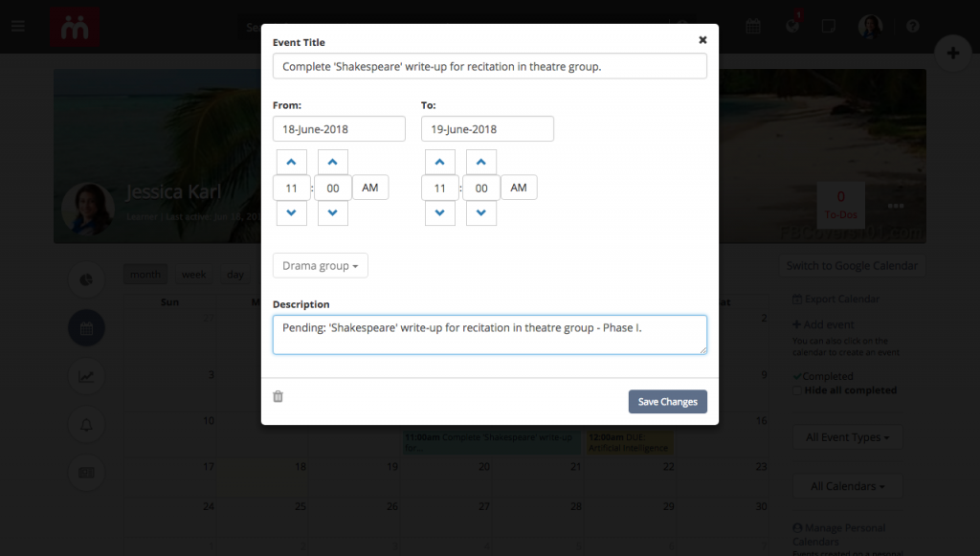Open notifications globe icon with badge

tap(792, 26)
